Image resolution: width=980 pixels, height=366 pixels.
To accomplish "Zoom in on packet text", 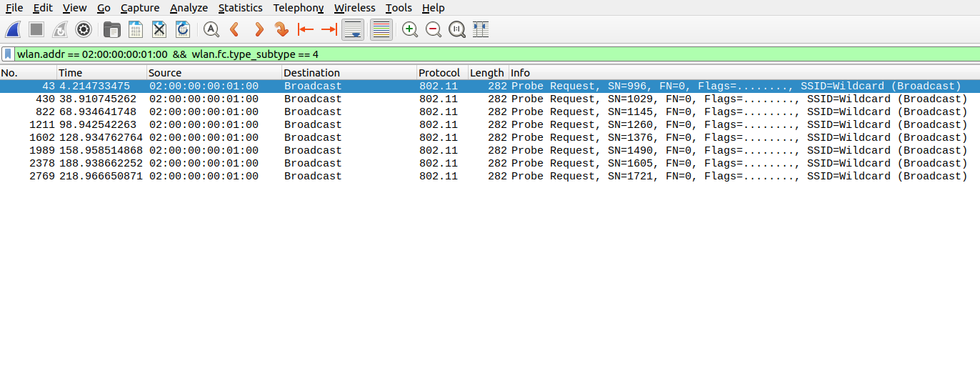I will (x=409, y=29).
